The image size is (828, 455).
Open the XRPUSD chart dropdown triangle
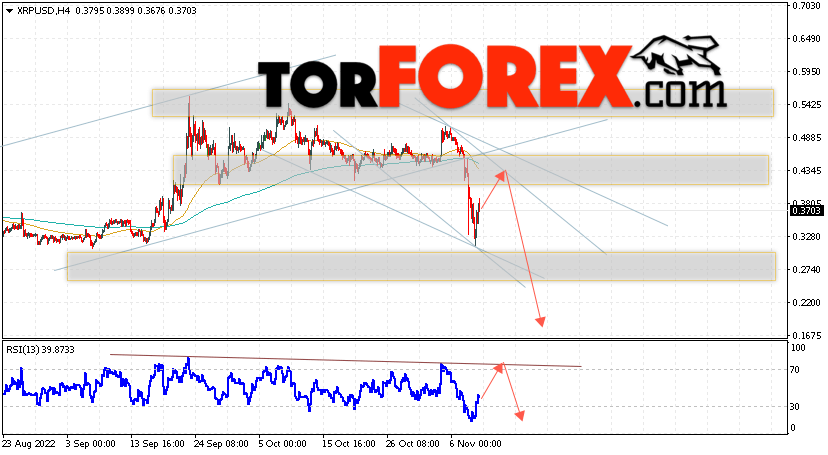coord(9,11)
